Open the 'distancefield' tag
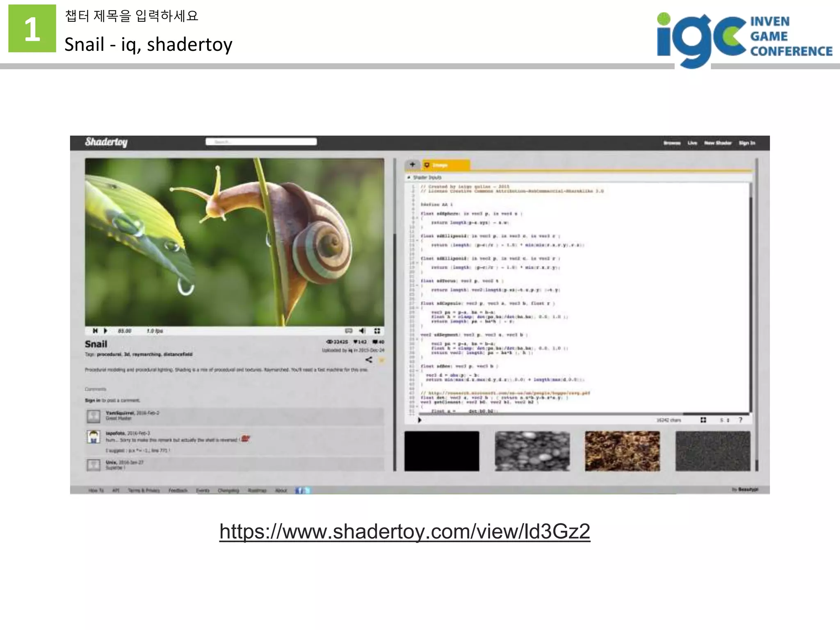Screen dimensions: 840x630 coord(178,354)
